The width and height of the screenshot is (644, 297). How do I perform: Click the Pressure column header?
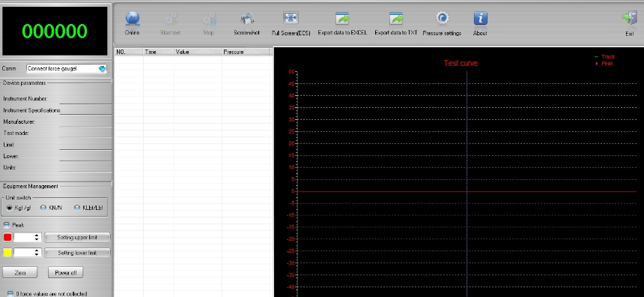pos(246,52)
